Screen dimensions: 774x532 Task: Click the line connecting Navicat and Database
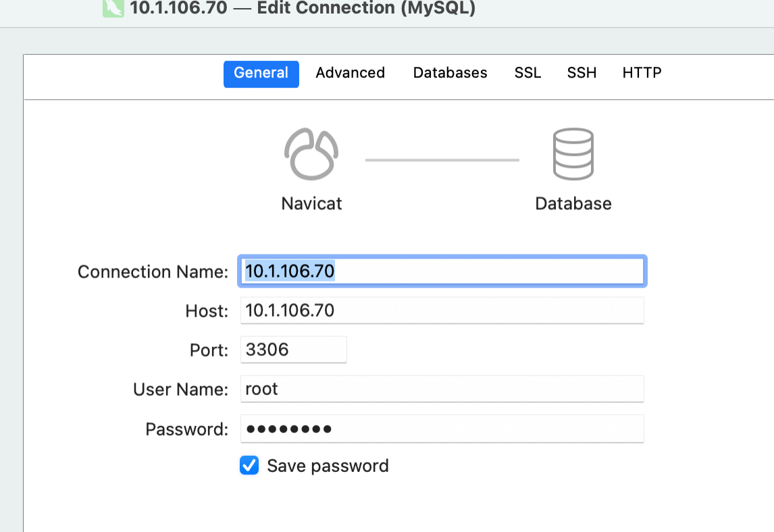(442, 160)
